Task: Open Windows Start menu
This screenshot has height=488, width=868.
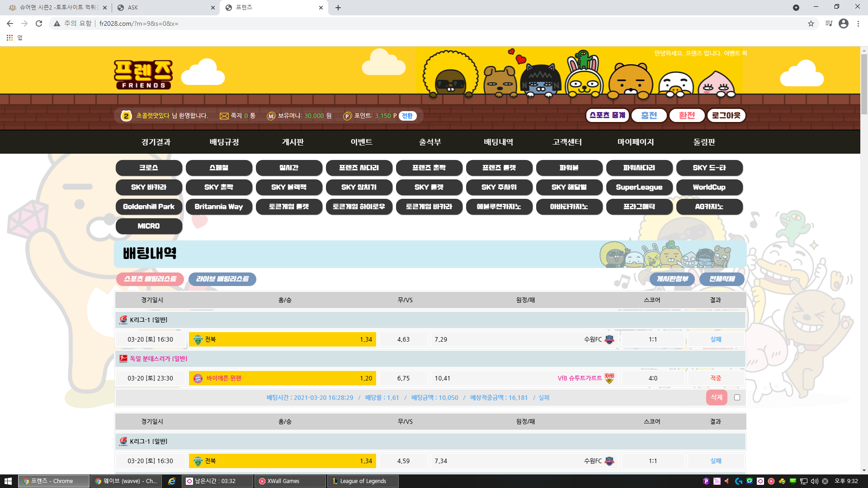Action: pyautogui.click(x=8, y=481)
